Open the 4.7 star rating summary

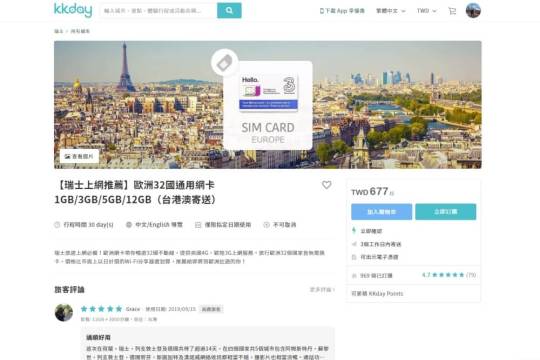(x=449, y=275)
